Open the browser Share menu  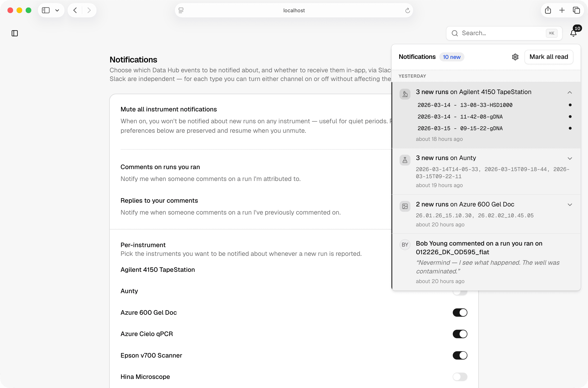pyautogui.click(x=548, y=10)
